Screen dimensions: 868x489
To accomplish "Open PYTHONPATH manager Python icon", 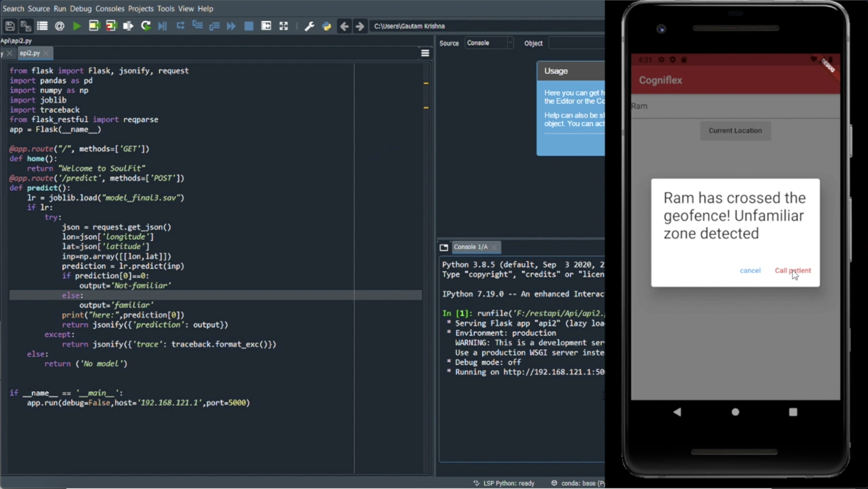I will 327,26.
